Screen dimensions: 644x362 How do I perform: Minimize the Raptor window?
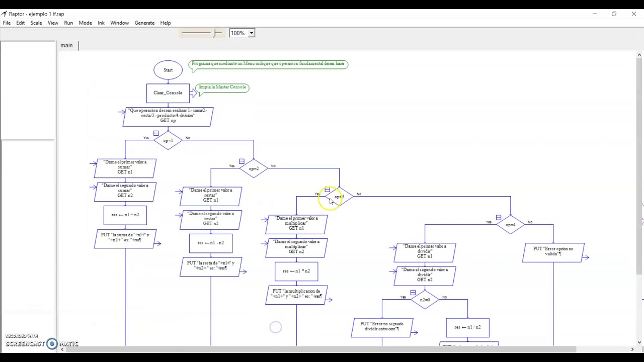(594, 14)
